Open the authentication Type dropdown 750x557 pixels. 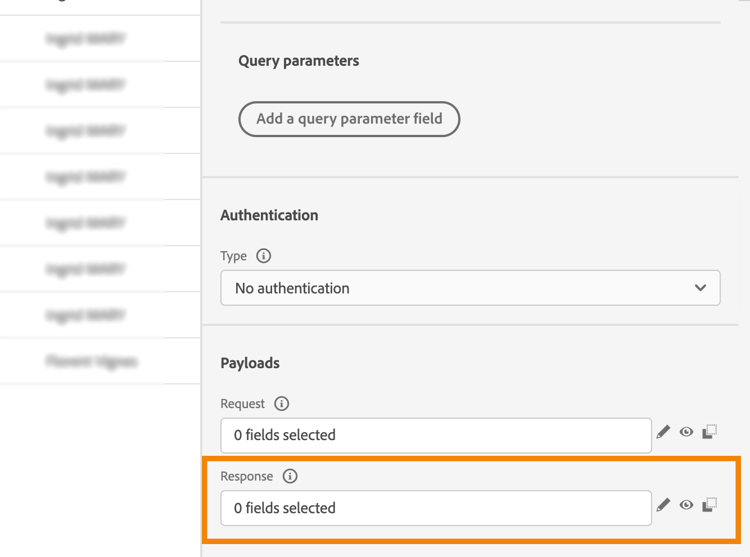coord(470,288)
